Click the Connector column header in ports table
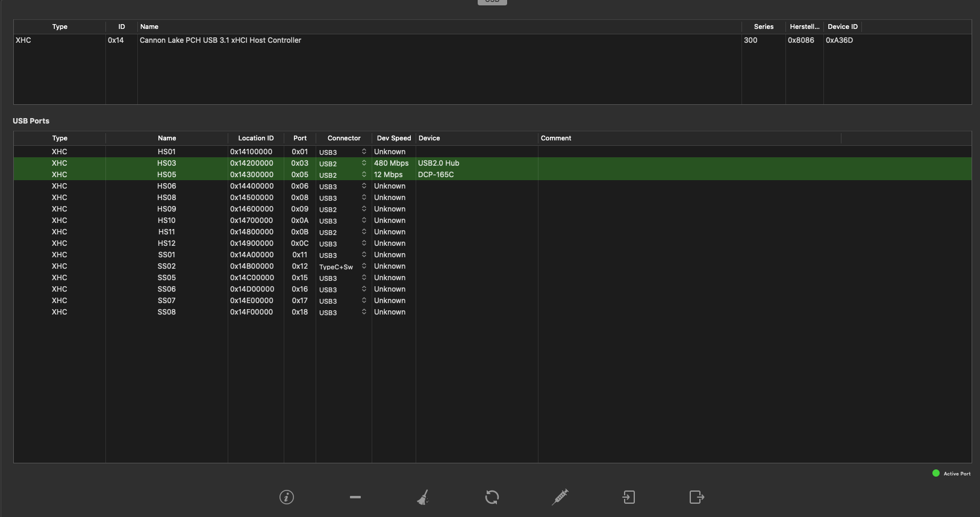This screenshot has width=980, height=517. [344, 138]
